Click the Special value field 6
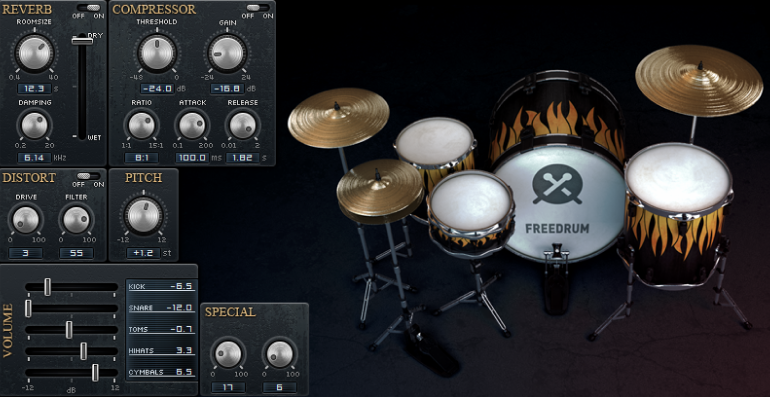 279,388
